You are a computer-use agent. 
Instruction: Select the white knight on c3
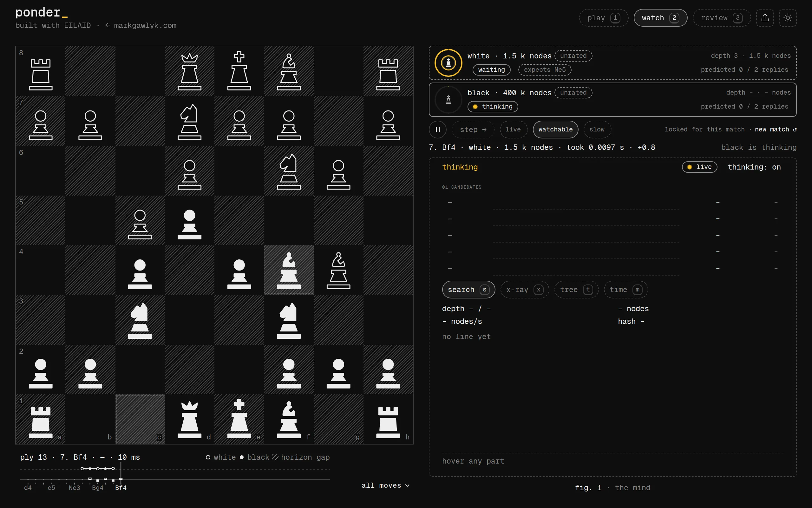[140, 321]
